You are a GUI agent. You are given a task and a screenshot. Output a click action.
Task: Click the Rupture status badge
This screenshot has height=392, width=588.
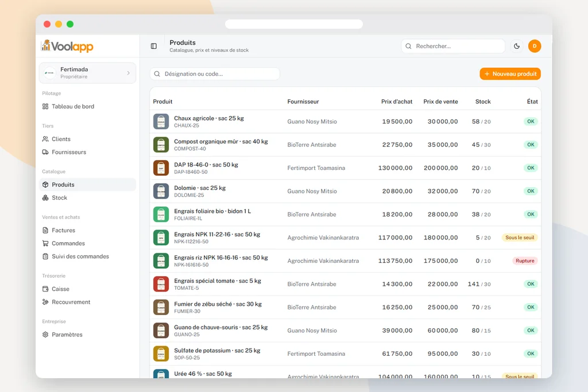[525, 261]
